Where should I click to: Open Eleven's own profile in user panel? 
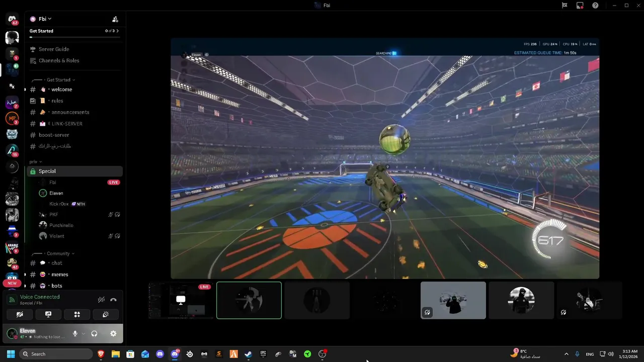coord(36,333)
